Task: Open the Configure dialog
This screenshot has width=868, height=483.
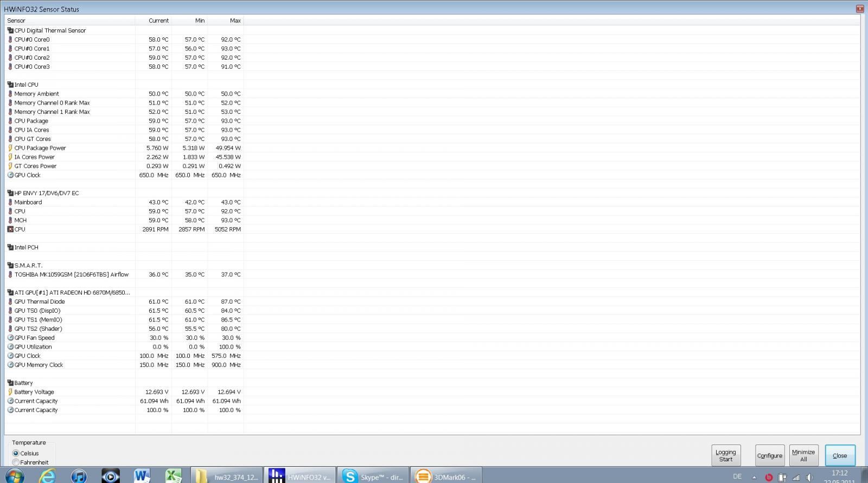Action: click(x=769, y=455)
